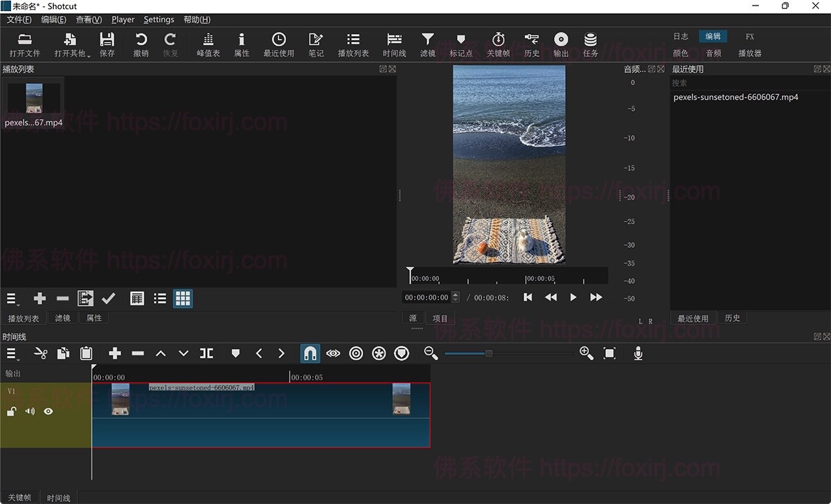The image size is (831, 504).
Task: Select the cut (scissors) tool in timeline
Action: (40, 353)
